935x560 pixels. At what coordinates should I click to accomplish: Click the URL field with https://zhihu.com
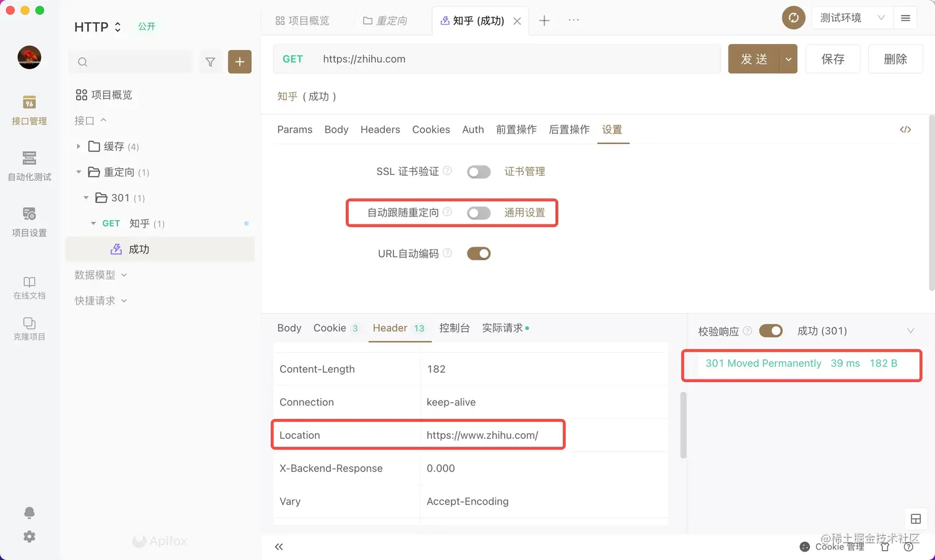pyautogui.click(x=516, y=59)
